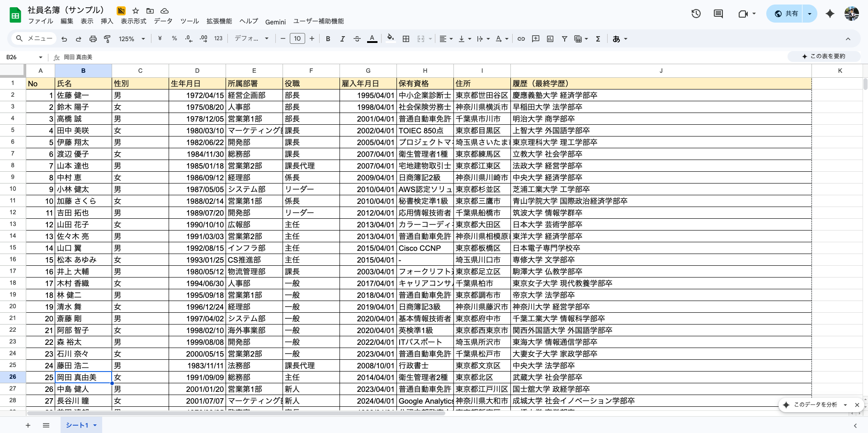Toggle Bold formatting

coord(328,39)
